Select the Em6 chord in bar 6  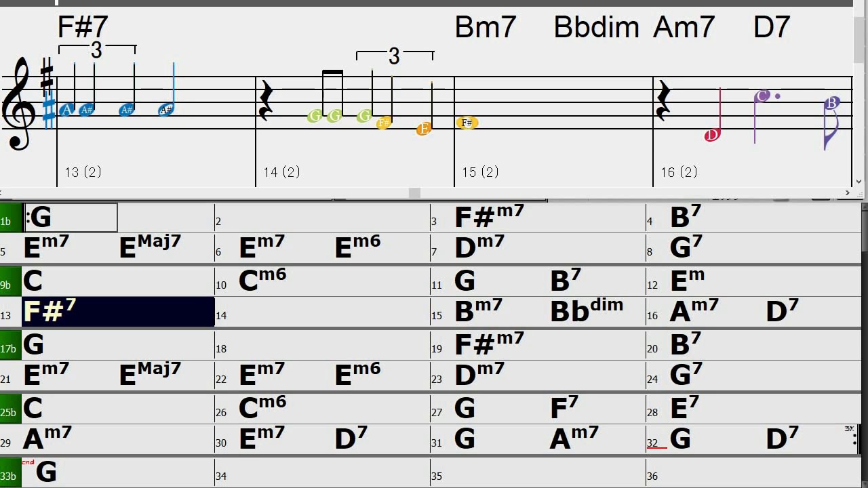click(x=357, y=248)
